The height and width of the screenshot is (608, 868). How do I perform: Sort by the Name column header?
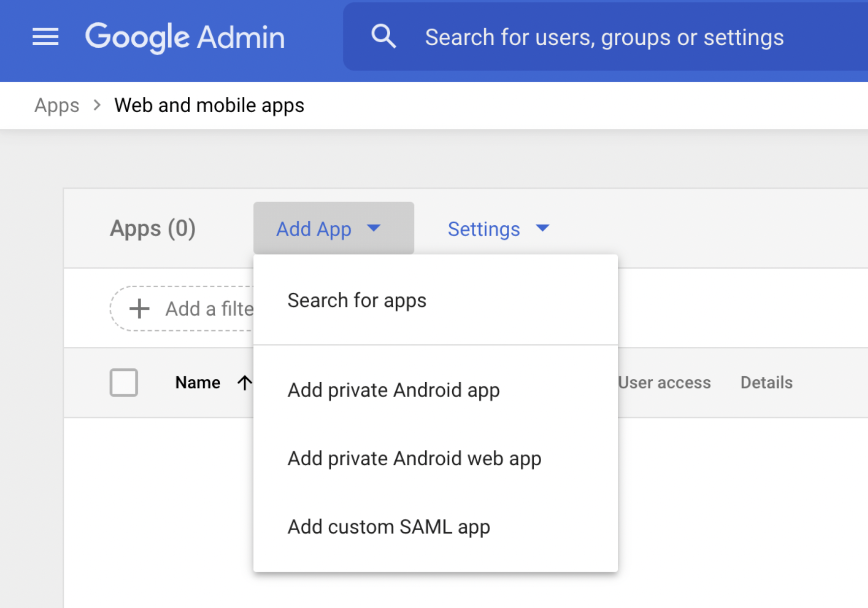click(198, 383)
